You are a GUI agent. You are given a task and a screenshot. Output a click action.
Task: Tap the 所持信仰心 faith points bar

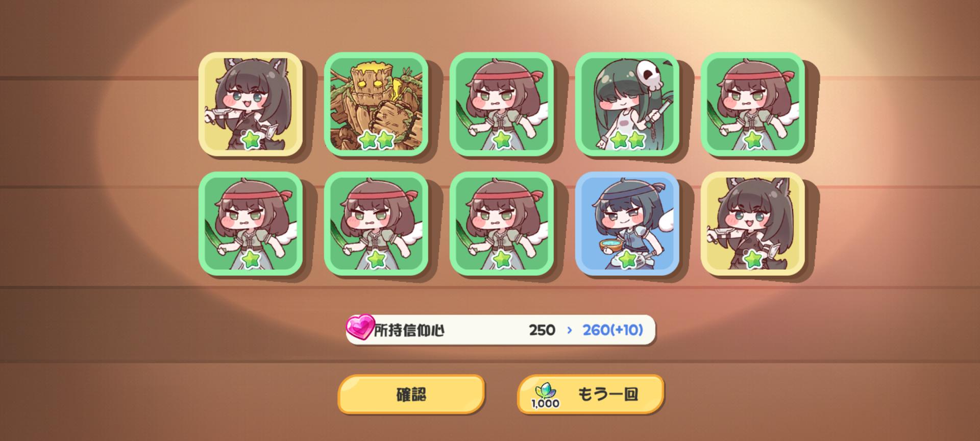(x=501, y=330)
